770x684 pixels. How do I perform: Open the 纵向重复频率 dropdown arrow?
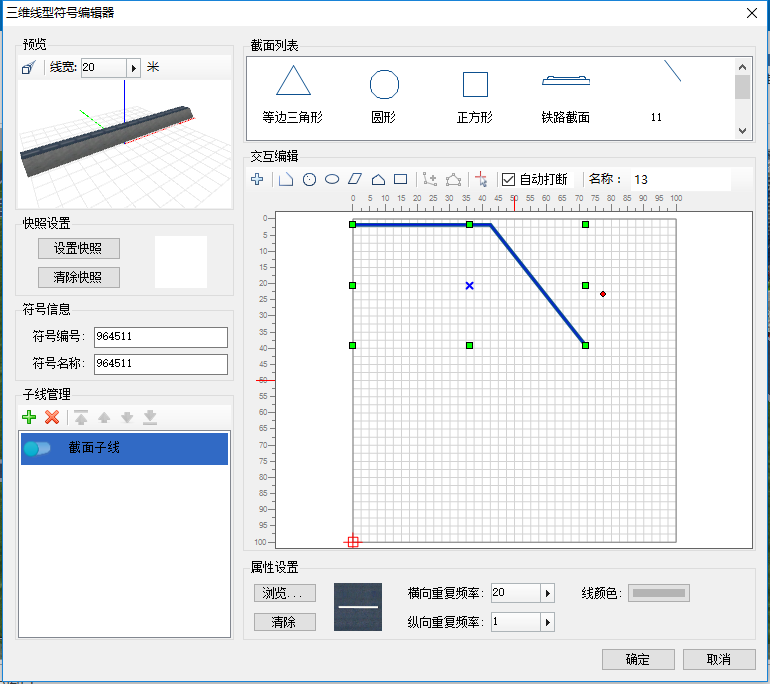pyautogui.click(x=548, y=622)
